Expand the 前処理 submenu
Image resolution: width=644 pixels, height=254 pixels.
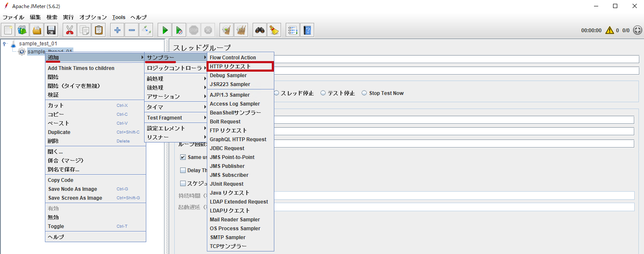[x=176, y=78]
